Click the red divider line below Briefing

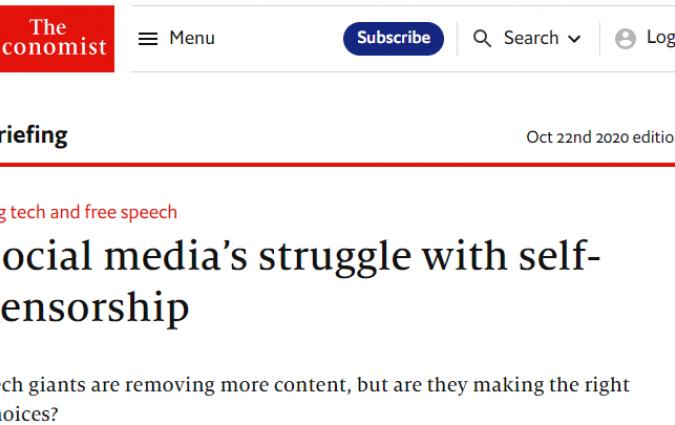[337, 164]
